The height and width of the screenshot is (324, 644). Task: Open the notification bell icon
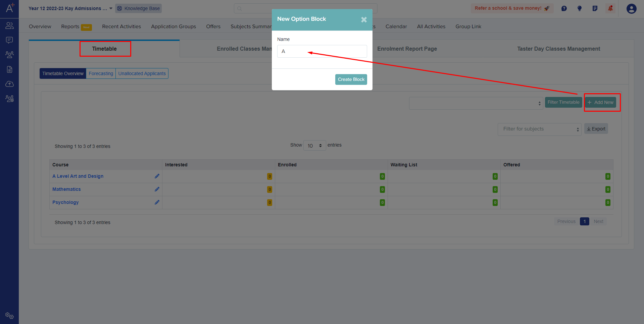610,8
